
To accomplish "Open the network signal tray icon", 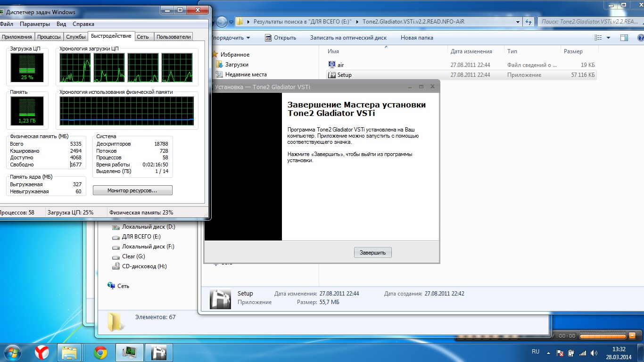I will tap(583, 353).
